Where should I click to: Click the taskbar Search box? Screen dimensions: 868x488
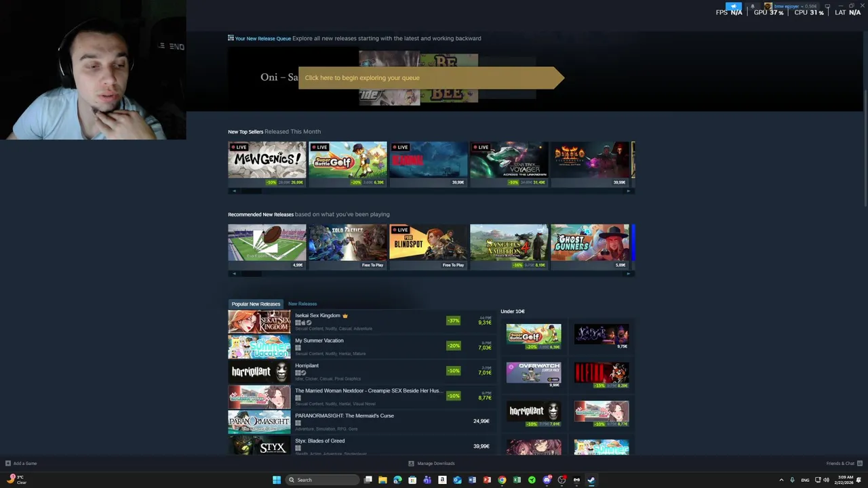point(322,480)
